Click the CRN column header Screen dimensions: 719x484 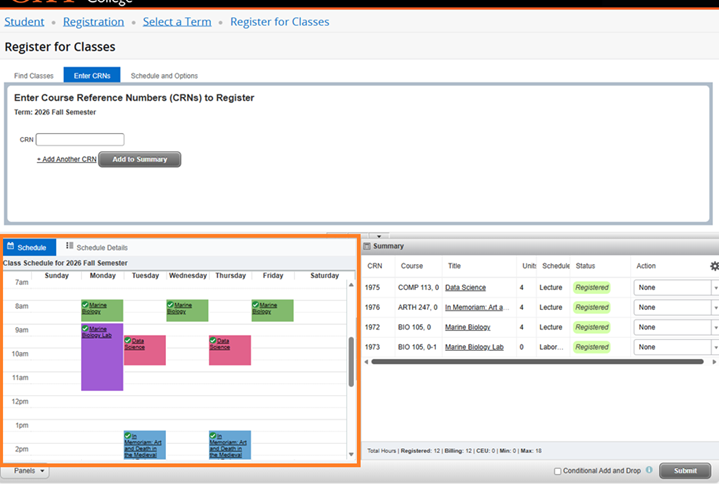[x=375, y=266]
